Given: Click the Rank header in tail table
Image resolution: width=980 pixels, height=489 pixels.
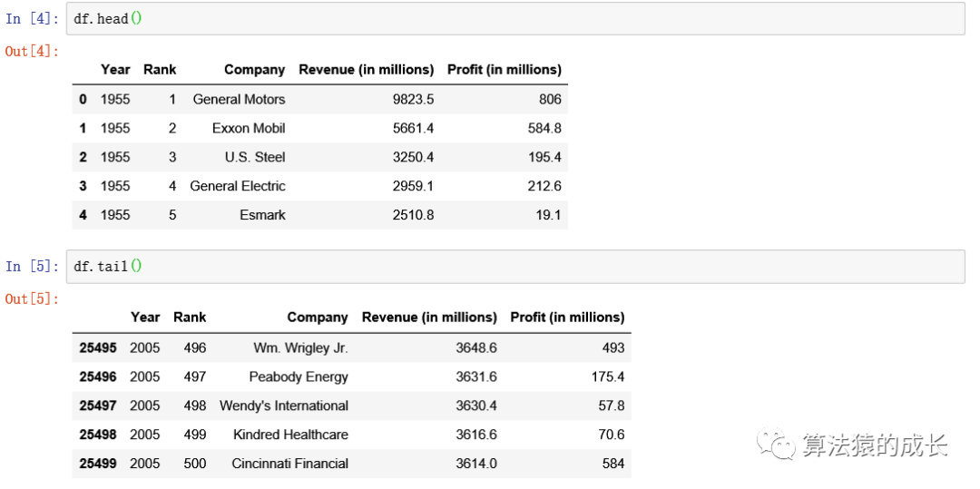Looking at the screenshot, I should pos(190,318).
